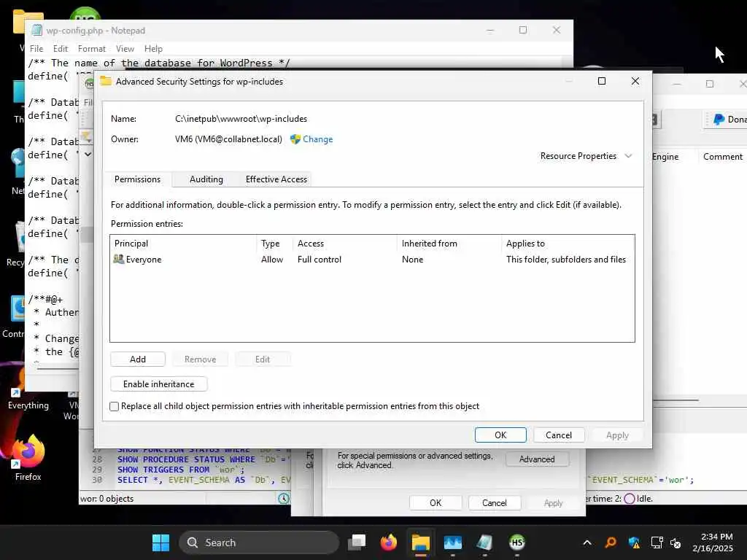Screen dimensions: 747x560
Task: Click Cancel in Advanced Security Settings
Action: pos(558,435)
